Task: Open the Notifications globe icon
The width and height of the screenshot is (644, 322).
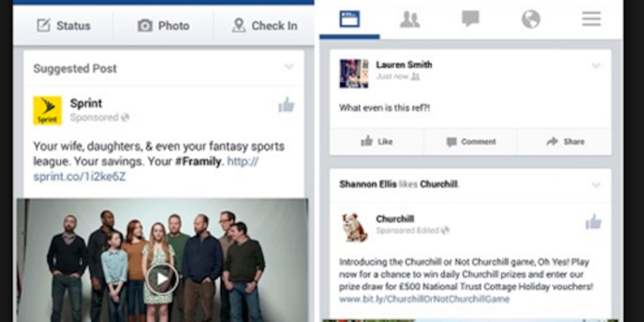Action: pyautogui.click(x=530, y=19)
